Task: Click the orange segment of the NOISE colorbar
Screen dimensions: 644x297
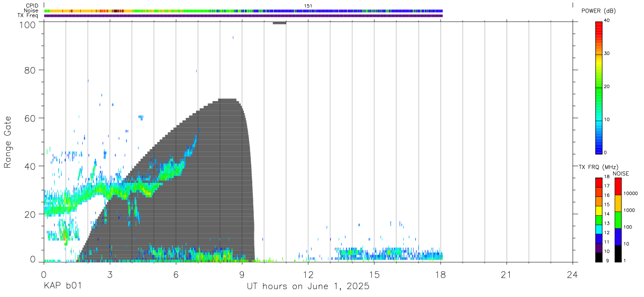Action: pos(618,203)
